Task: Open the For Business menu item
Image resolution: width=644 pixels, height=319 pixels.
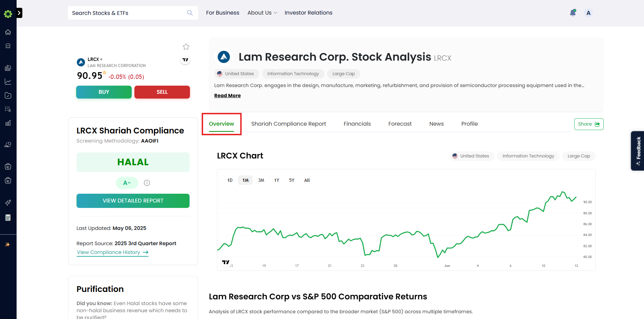Action: [x=223, y=13]
